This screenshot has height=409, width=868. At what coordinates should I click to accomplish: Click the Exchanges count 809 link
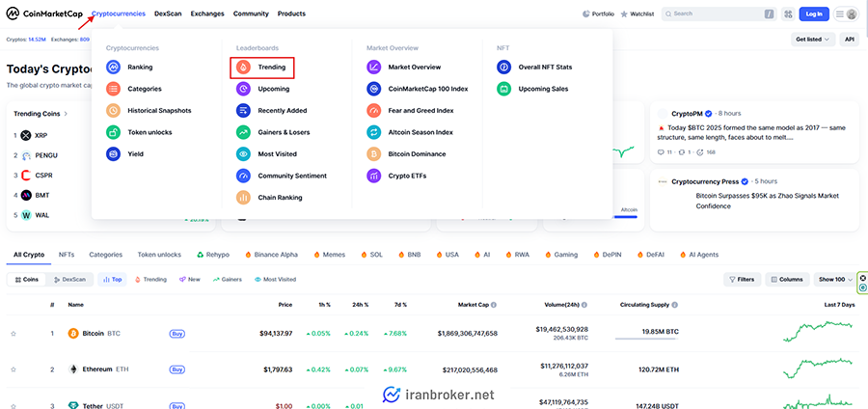click(85, 40)
